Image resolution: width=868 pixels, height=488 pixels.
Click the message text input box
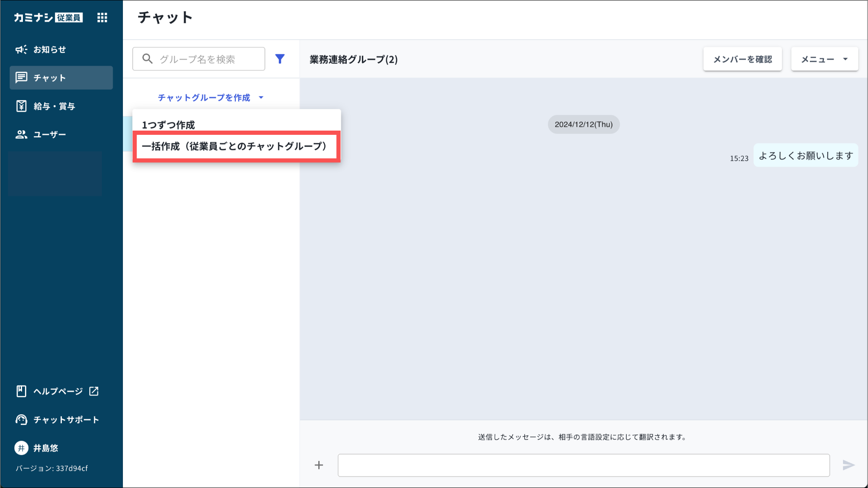(x=583, y=465)
